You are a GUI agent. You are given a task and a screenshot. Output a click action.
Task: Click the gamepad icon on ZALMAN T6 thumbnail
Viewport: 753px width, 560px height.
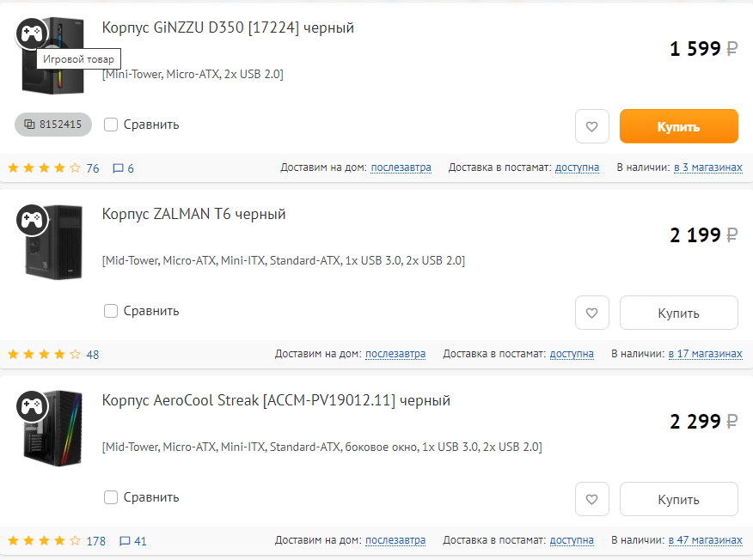[33, 219]
